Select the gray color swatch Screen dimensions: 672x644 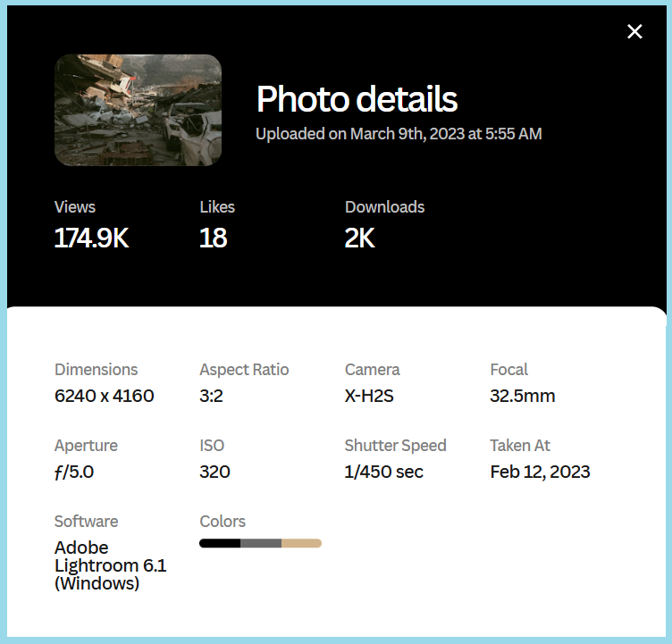[261, 543]
